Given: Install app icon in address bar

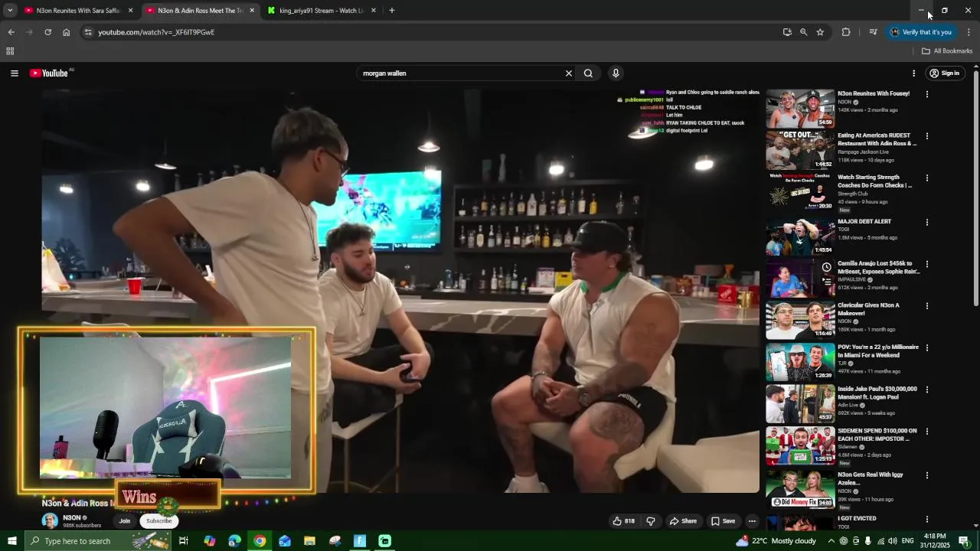Looking at the screenshot, I should click(x=787, y=32).
